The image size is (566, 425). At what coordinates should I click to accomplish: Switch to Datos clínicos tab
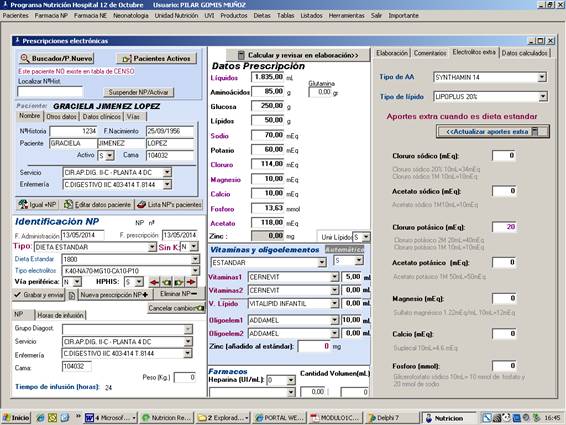click(x=101, y=117)
